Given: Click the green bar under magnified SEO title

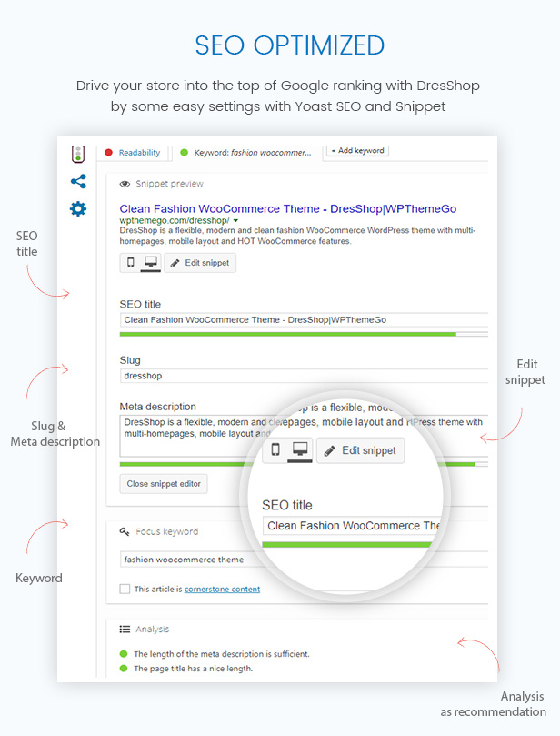Looking at the screenshot, I should 346,544.
